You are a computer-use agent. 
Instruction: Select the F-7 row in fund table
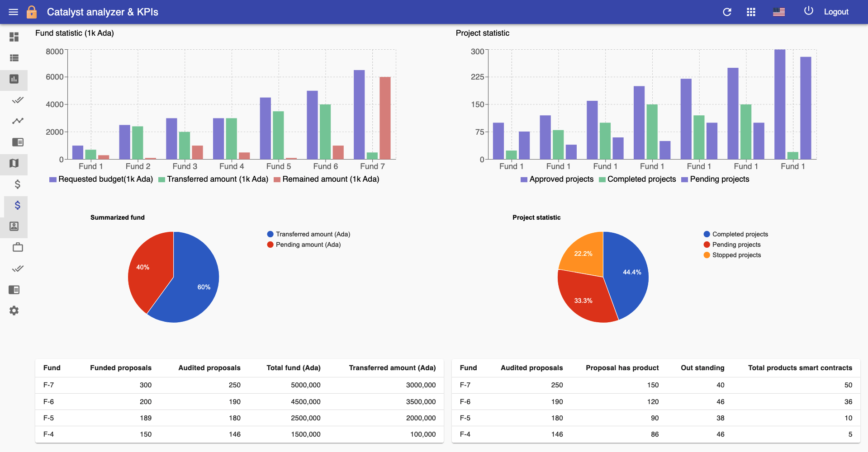239,385
